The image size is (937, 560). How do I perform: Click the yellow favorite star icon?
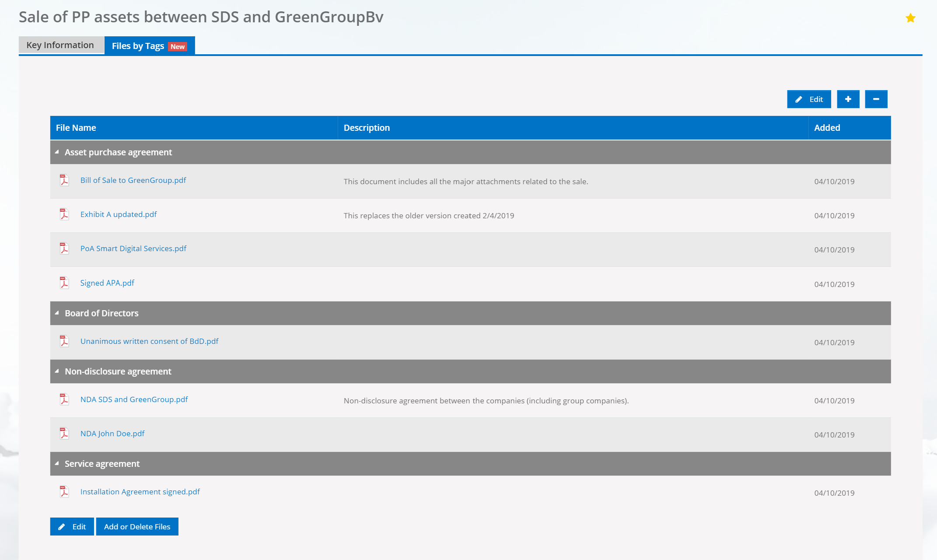click(x=910, y=18)
